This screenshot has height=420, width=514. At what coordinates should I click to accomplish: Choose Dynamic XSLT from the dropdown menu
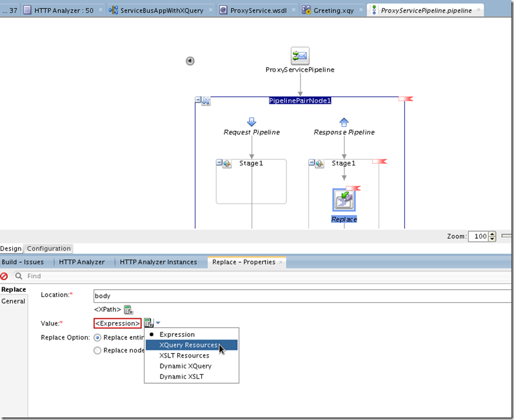point(181,376)
